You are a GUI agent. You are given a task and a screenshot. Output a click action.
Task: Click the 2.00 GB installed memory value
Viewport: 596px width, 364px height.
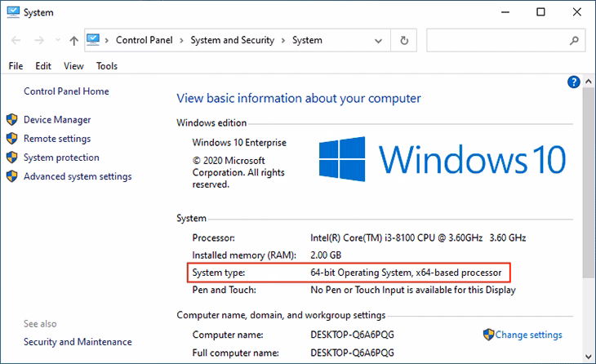coord(326,255)
